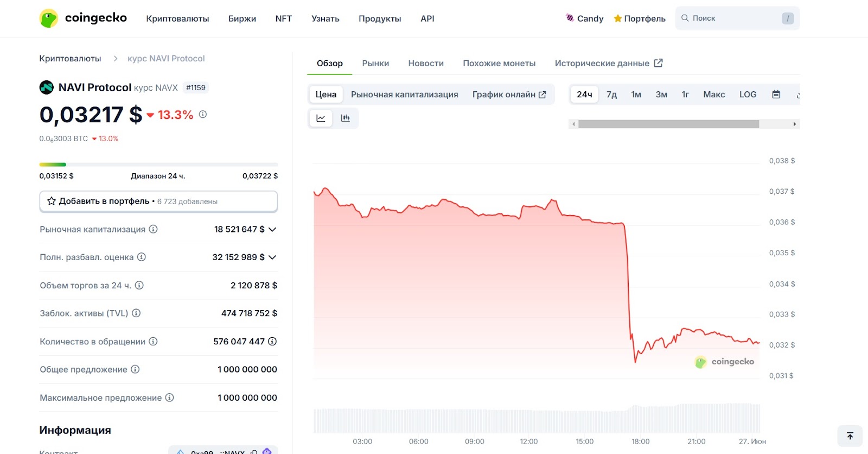The height and width of the screenshot is (454, 868).
Task: Toggle the Цена chart mode
Action: pos(326,94)
